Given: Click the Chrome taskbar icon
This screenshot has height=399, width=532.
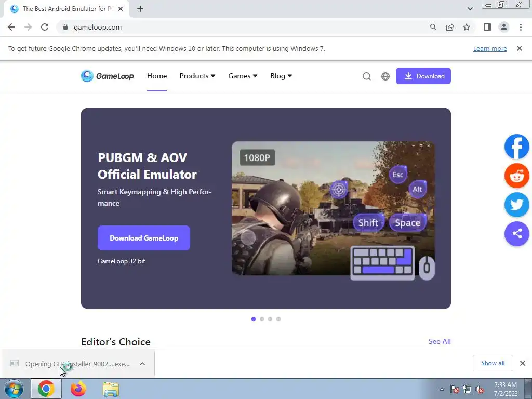Looking at the screenshot, I should point(46,389).
